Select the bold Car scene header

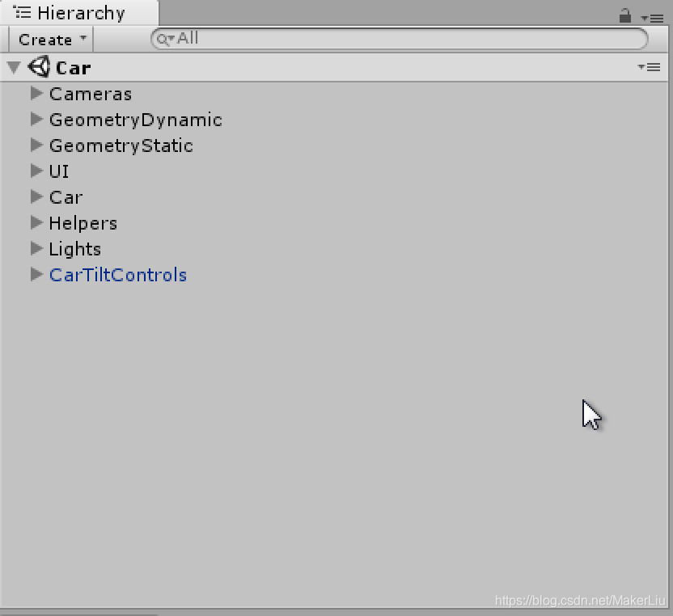334,67
